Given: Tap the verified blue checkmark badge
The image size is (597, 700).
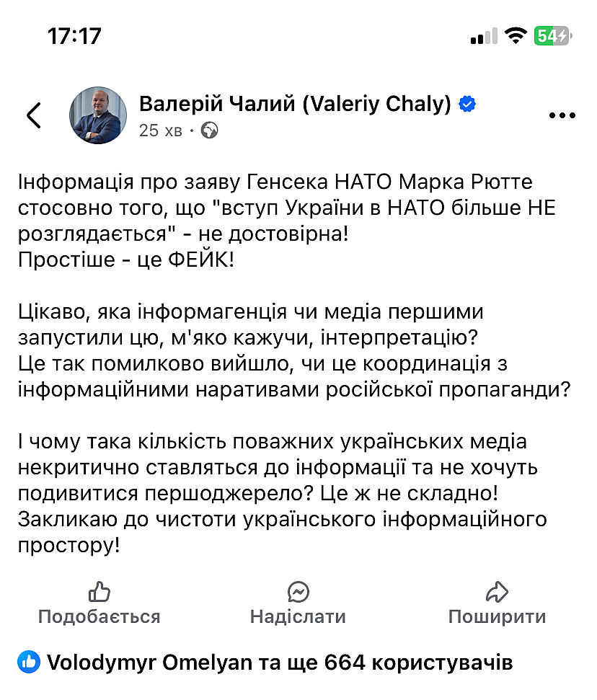Looking at the screenshot, I should (x=468, y=105).
